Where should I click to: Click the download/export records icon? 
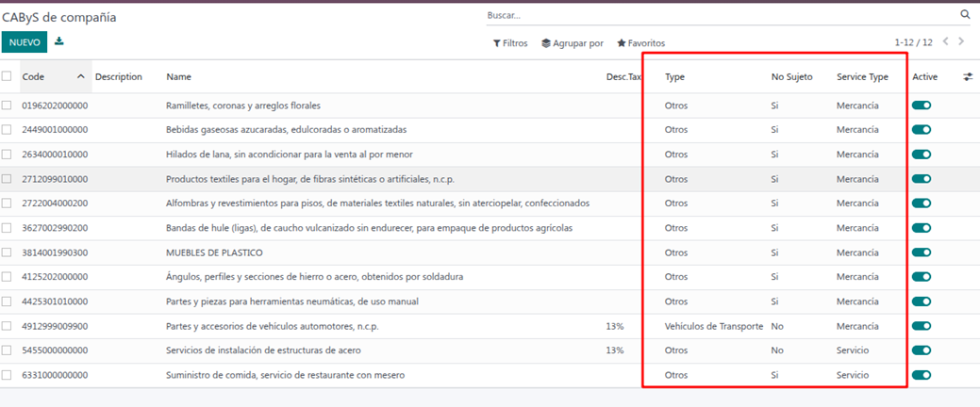click(59, 41)
